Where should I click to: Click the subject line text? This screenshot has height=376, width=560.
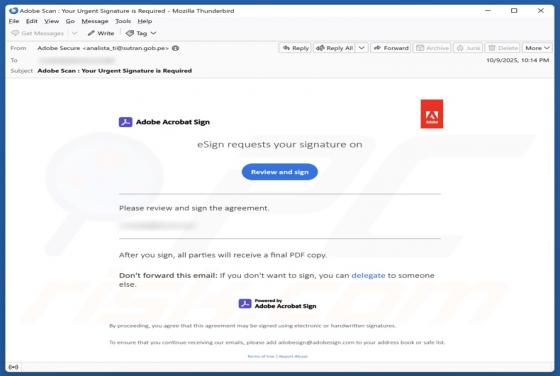[x=115, y=71]
